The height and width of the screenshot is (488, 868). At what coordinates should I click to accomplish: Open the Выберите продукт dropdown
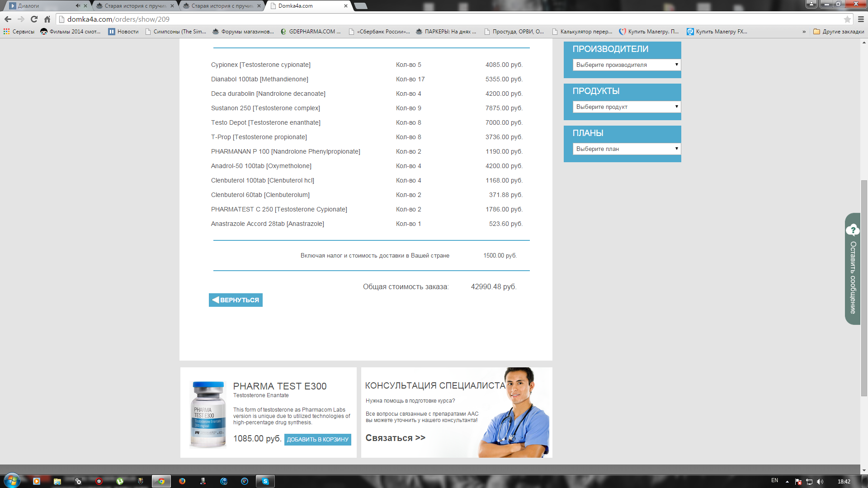[x=626, y=107]
